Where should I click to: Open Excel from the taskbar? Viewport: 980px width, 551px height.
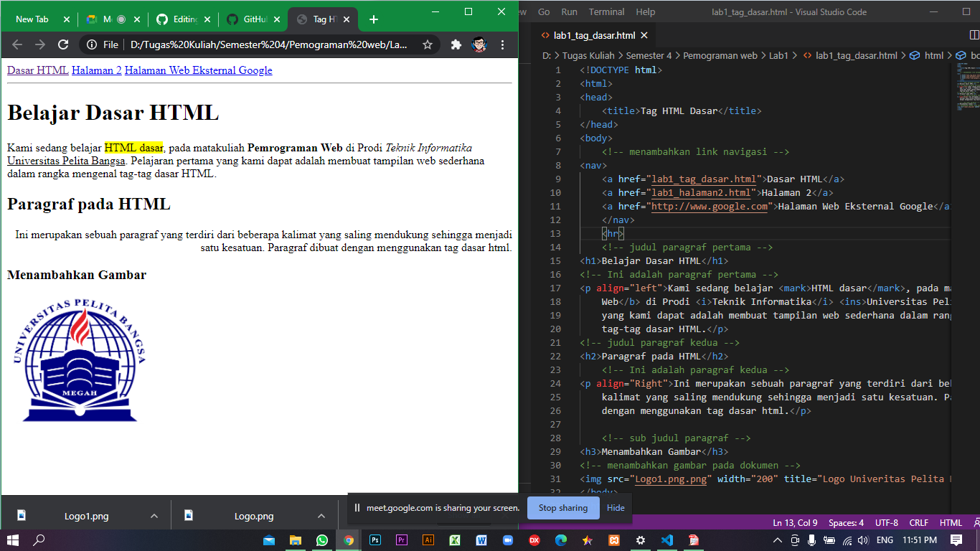point(455,540)
